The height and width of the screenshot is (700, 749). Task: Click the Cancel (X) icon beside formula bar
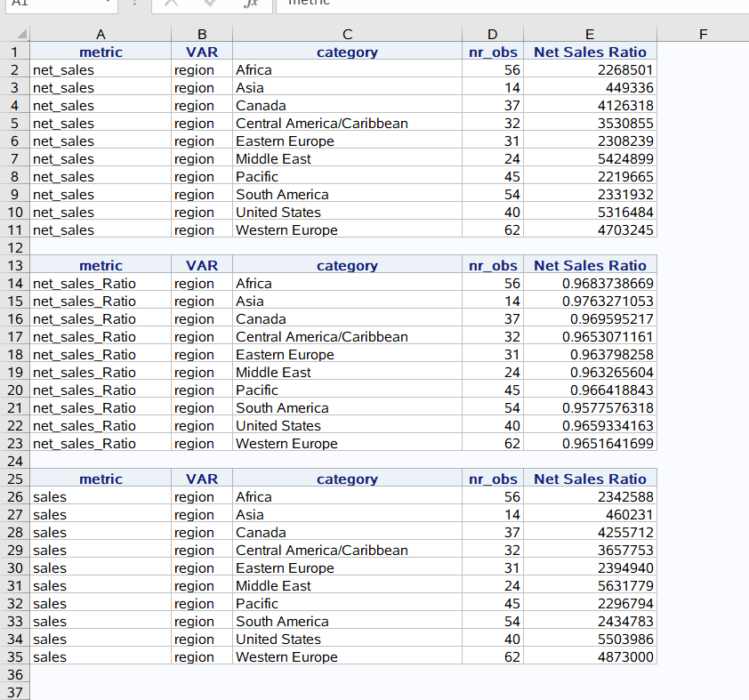[x=171, y=4]
